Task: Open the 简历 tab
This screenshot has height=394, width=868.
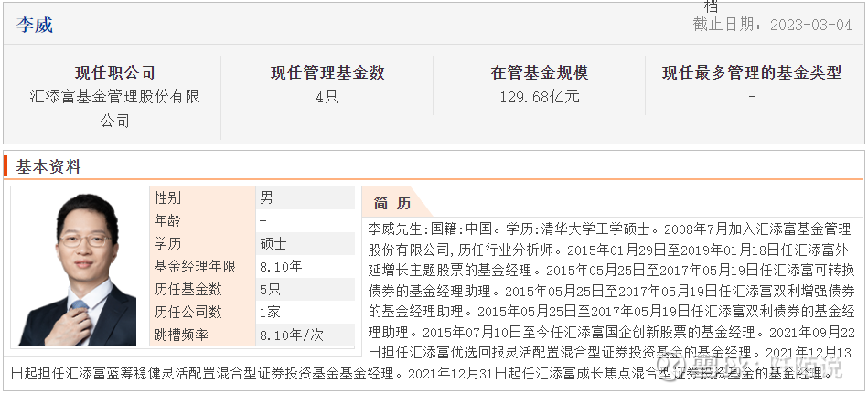Action: pos(392,203)
